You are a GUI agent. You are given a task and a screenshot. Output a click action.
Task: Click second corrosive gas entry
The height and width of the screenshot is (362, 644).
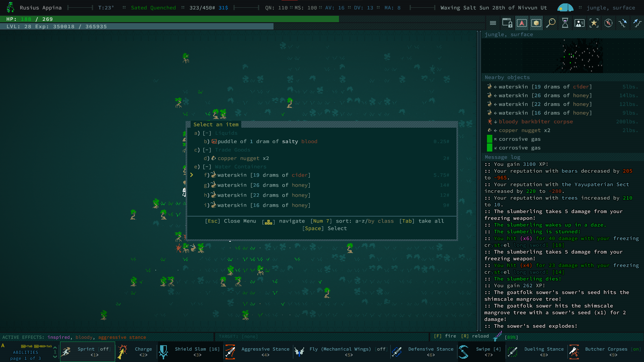(x=562, y=147)
